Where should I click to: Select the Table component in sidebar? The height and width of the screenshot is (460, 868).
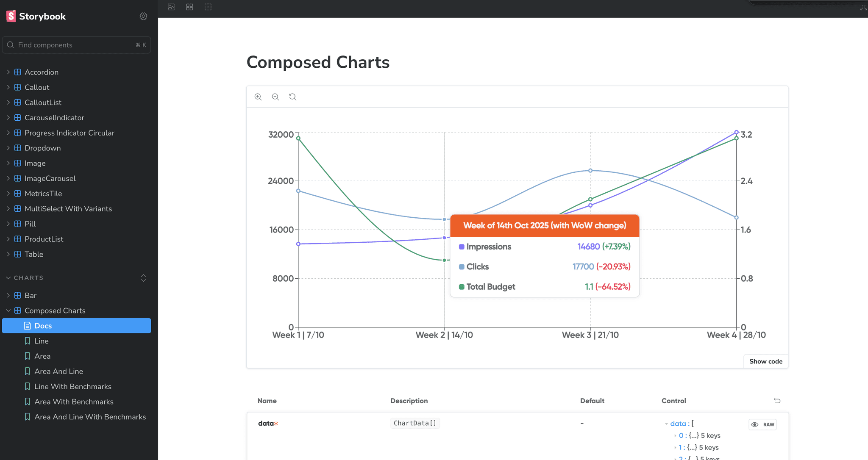pyautogui.click(x=34, y=254)
